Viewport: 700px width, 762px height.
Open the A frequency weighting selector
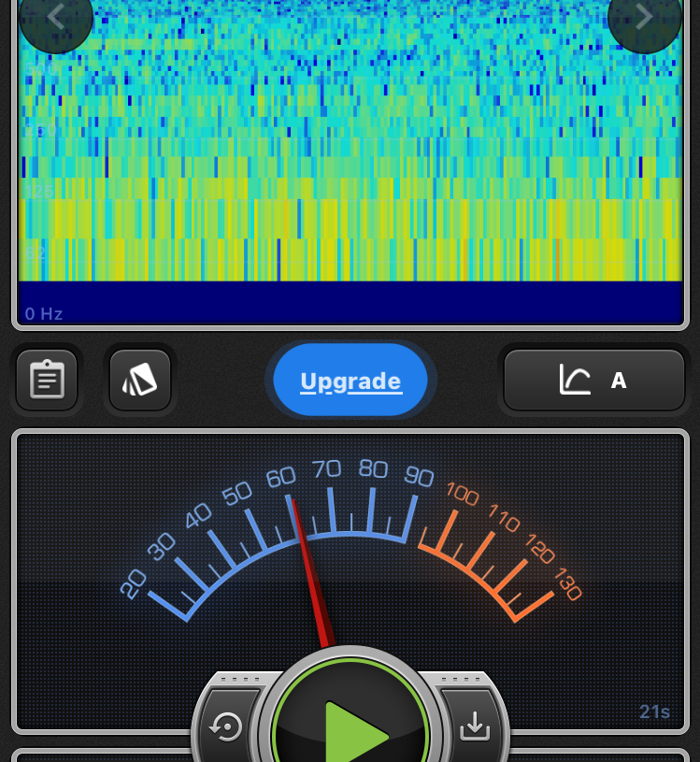click(618, 381)
